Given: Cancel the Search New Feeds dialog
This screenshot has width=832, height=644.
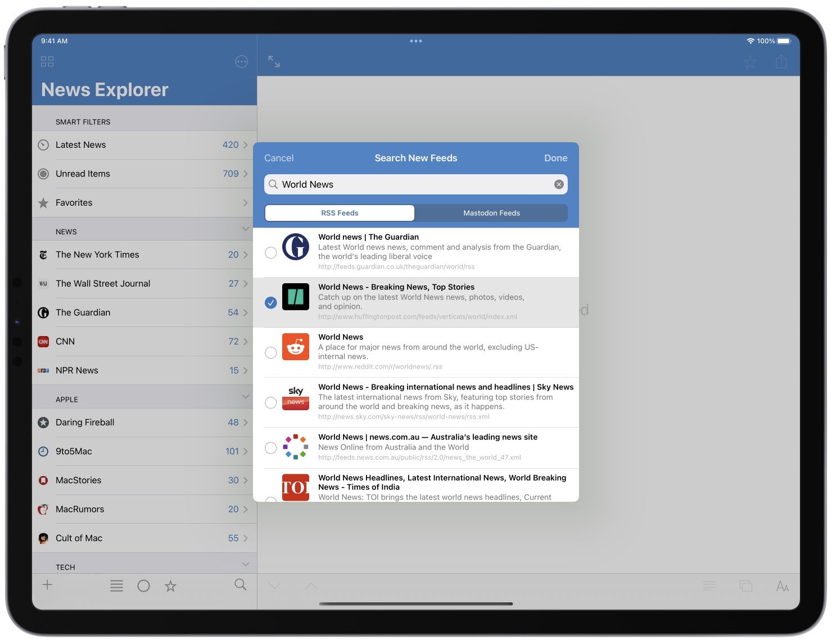Looking at the screenshot, I should [279, 158].
